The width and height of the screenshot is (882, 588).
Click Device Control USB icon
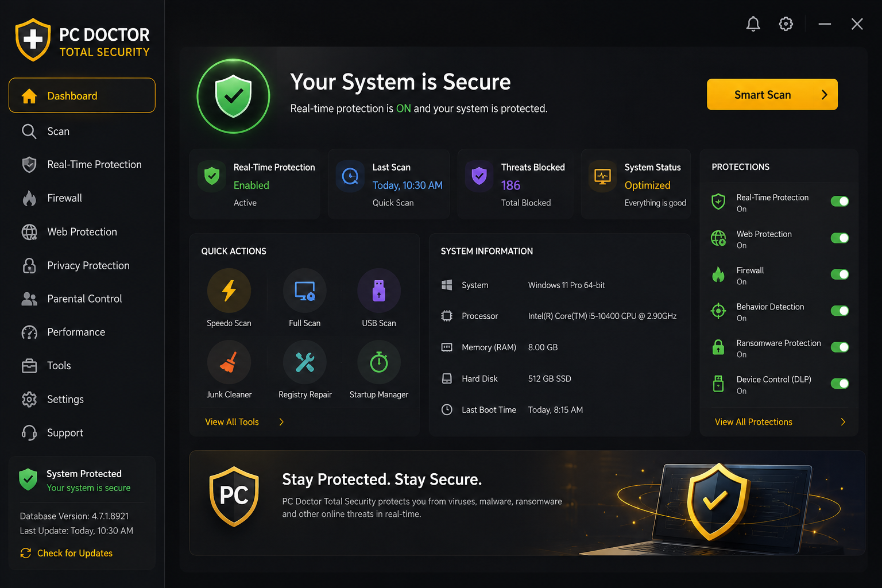718,384
